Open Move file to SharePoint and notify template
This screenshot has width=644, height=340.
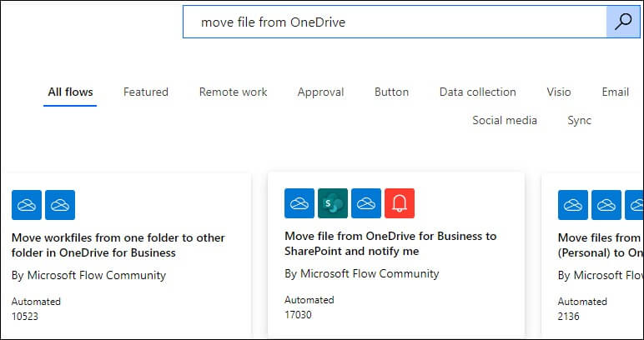tap(390, 243)
